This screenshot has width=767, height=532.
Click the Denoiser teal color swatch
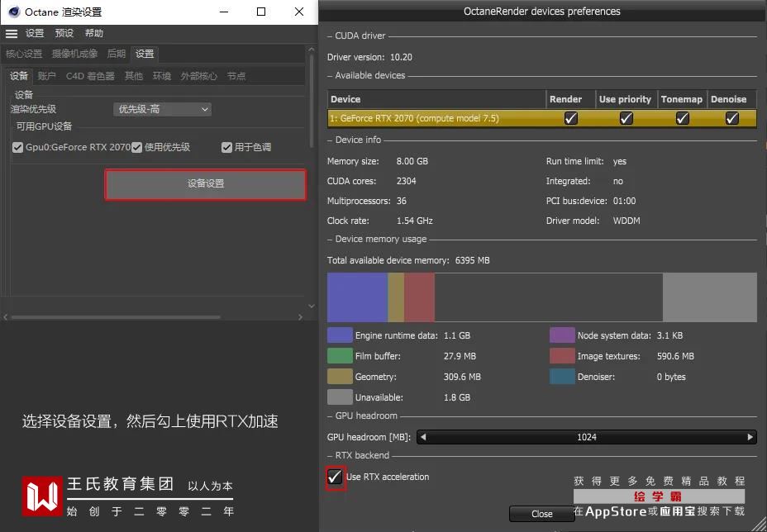click(562, 377)
